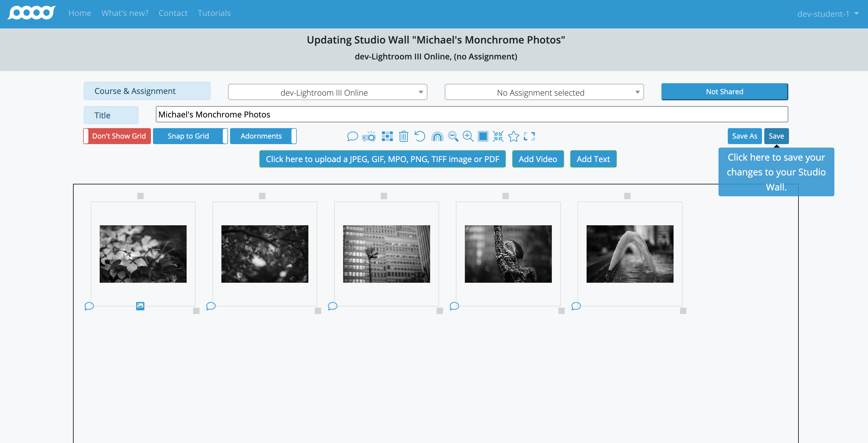Screen dimensions: 868x443
Task: Open comments on the fountain photo
Action: [576, 306]
